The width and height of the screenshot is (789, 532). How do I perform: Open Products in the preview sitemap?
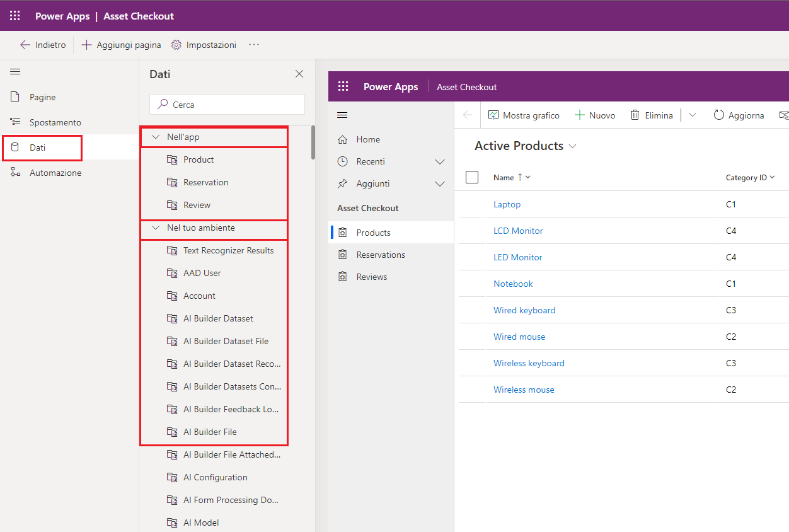click(391, 233)
